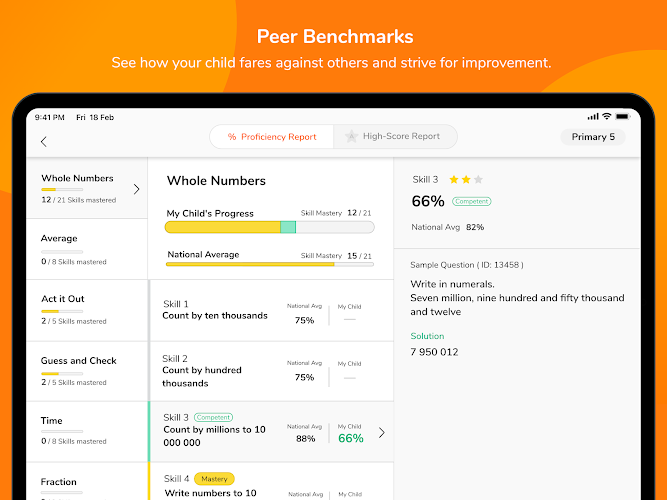Switch to the Proficiency Report tab
Viewport: 667px width, 500px height.
point(272,137)
